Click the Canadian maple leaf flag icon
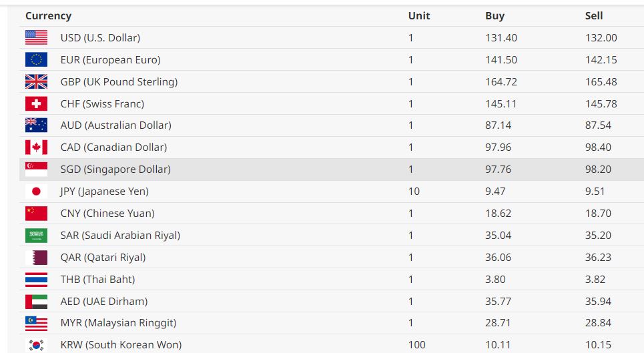The image size is (644, 353). tap(36, 147)
